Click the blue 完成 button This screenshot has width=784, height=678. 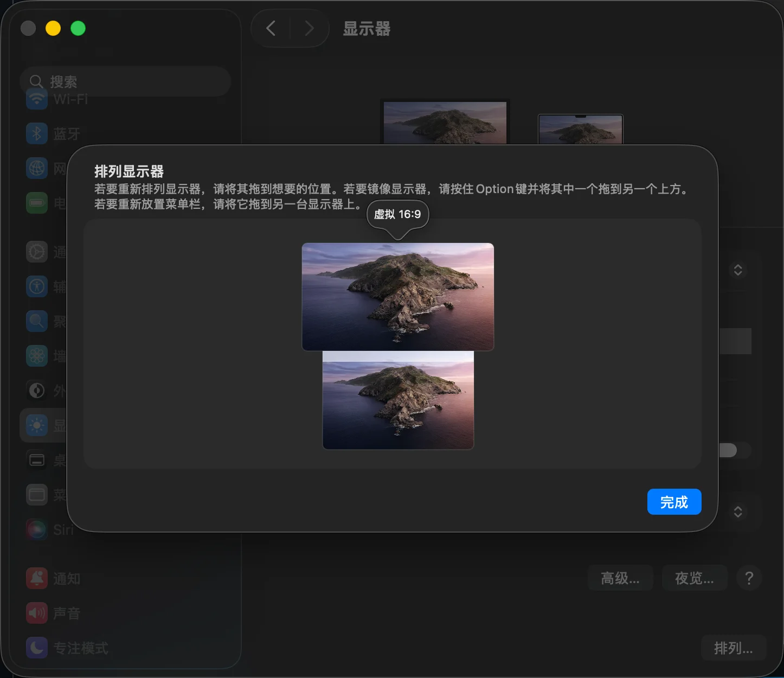(674, 502)
